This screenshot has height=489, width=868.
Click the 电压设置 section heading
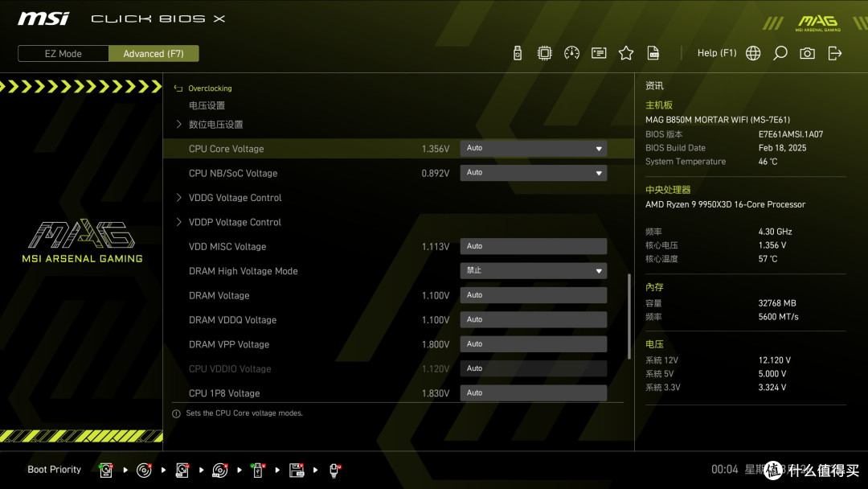(207, 105)
